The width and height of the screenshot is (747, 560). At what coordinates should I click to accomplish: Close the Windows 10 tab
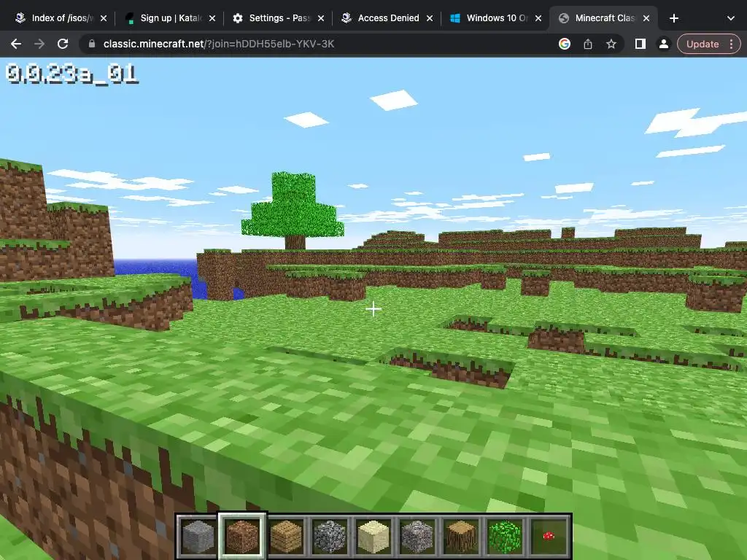click(x=538, y=18)
